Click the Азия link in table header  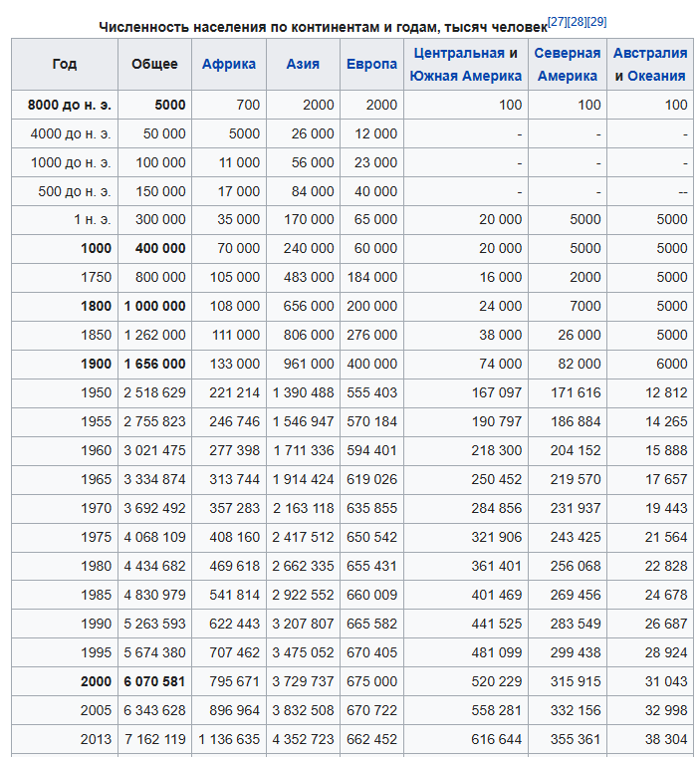pos(303,64)
